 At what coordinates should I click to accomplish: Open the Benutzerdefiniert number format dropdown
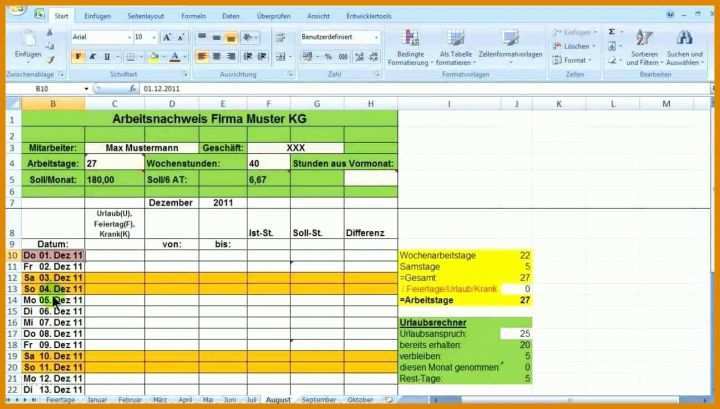point(377,37)
